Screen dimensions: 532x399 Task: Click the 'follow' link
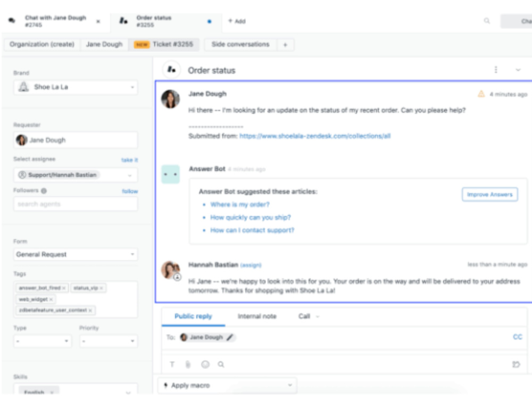pyautogui.click(x=130, y=192)
